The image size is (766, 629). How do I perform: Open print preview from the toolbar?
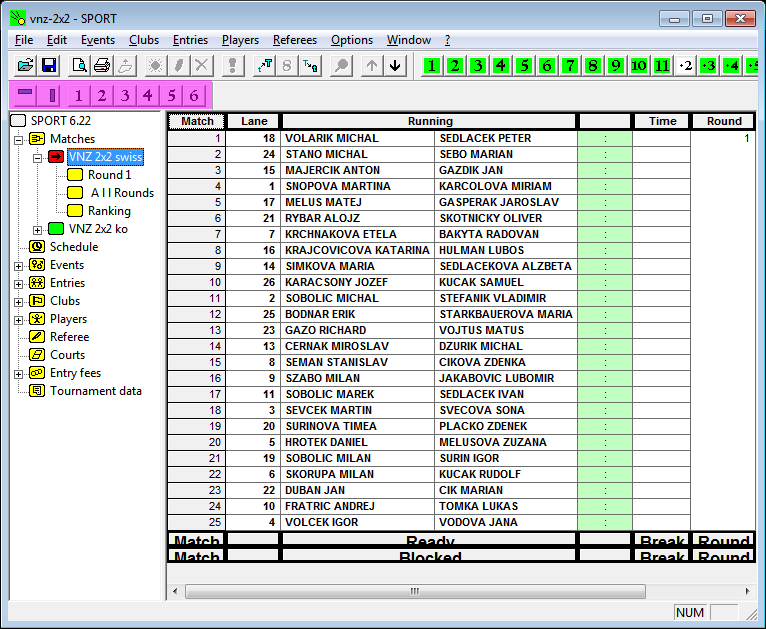(x=78, y=66)
